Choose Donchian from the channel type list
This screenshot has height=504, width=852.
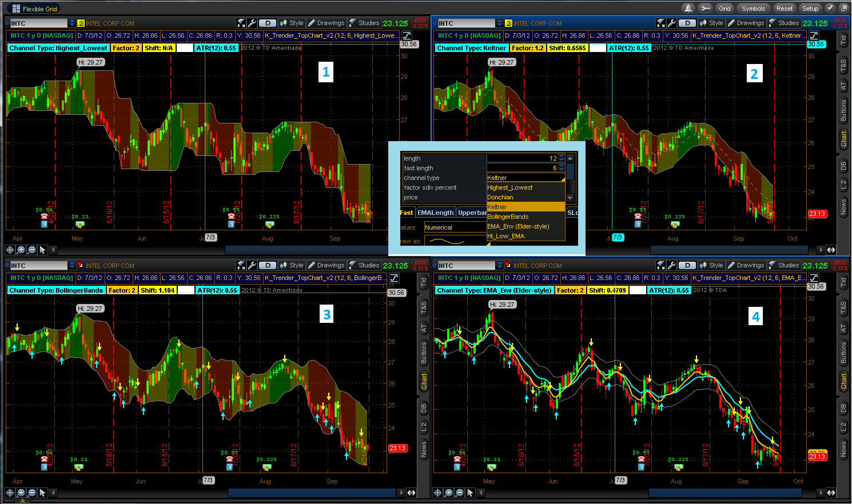(x=525, y=197)
